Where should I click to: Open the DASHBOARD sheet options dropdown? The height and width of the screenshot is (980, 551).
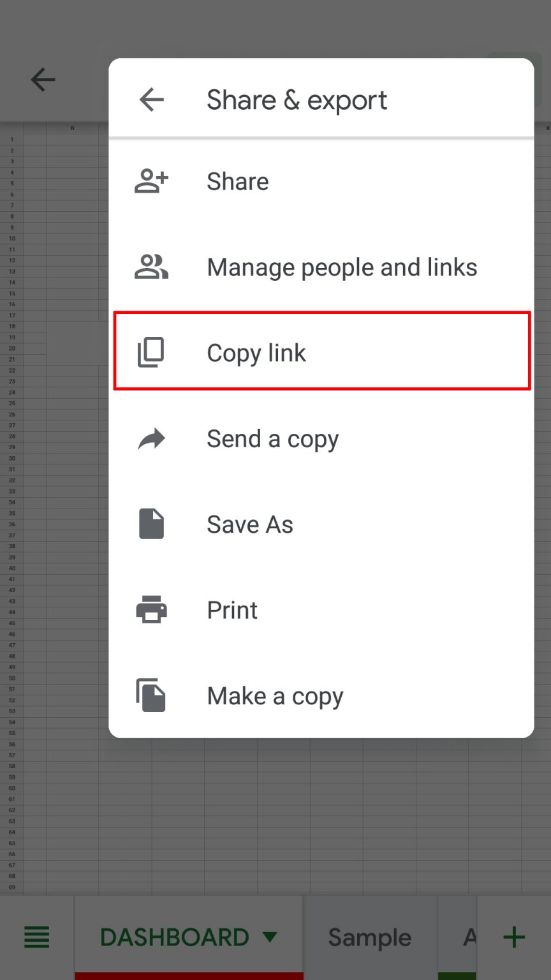pos(270,937)
